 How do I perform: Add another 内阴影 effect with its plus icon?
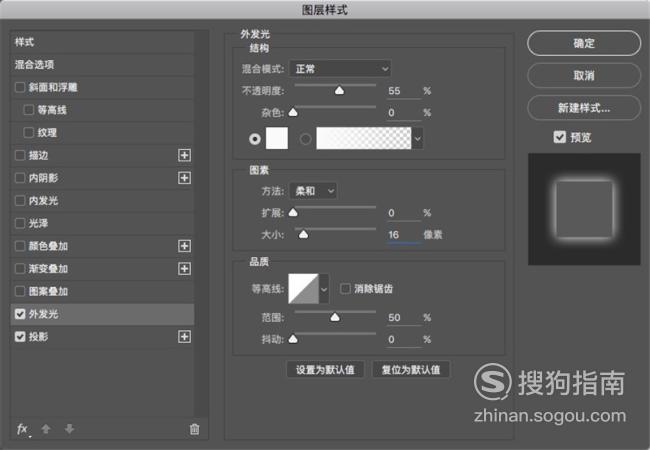point(184,178)
